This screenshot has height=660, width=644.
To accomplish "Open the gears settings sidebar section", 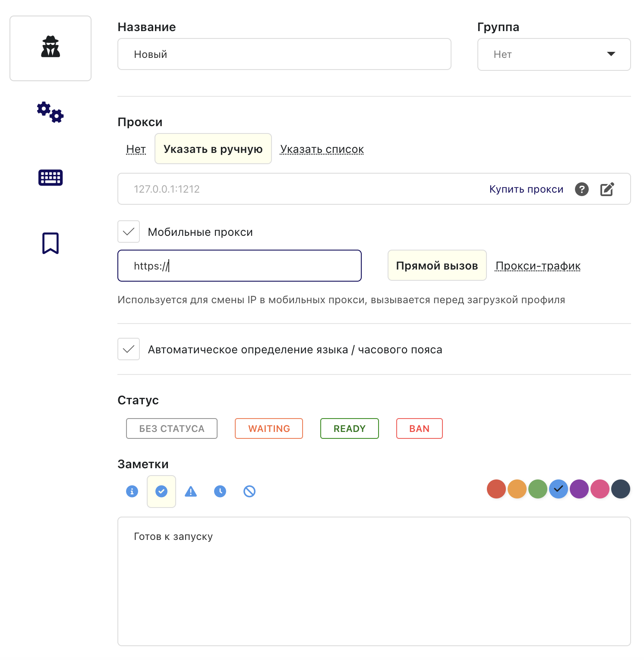I will 51,112.
